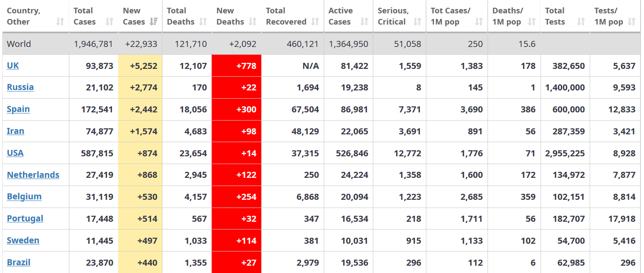Click sort icon in Country, Other header
Viewport: 644px width, 273px height.
(60, 22)
